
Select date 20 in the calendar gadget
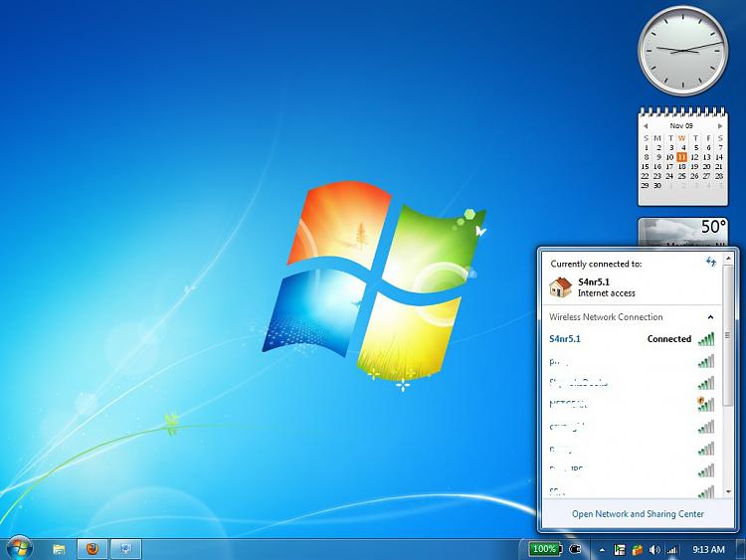(706, 166)
